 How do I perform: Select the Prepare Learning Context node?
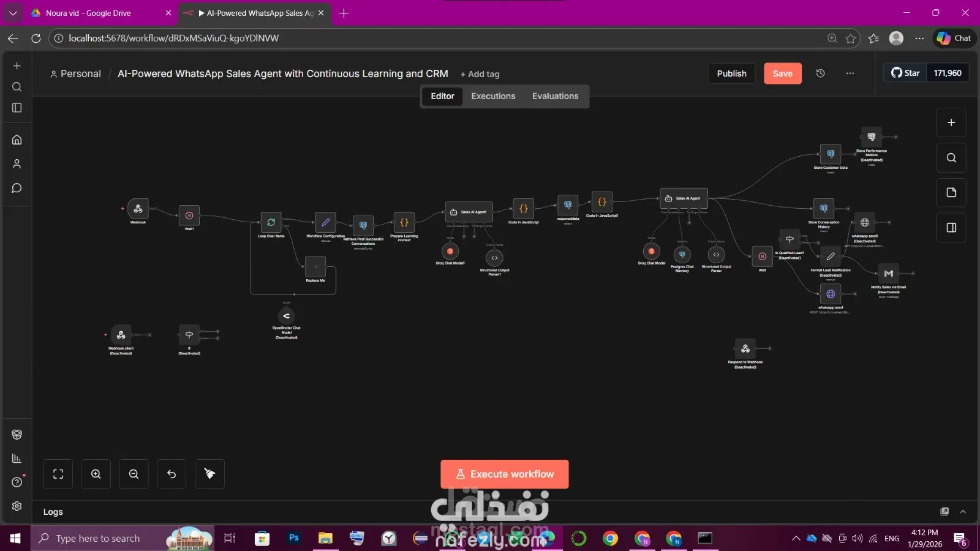404,222
